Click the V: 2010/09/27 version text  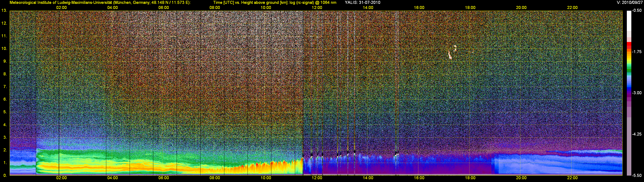pos(629,3)
